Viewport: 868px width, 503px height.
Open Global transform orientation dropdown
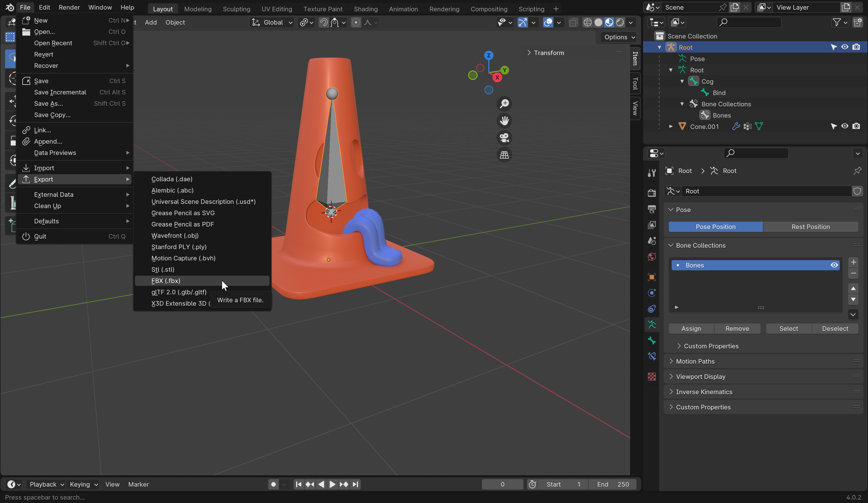tap(272, 22)
